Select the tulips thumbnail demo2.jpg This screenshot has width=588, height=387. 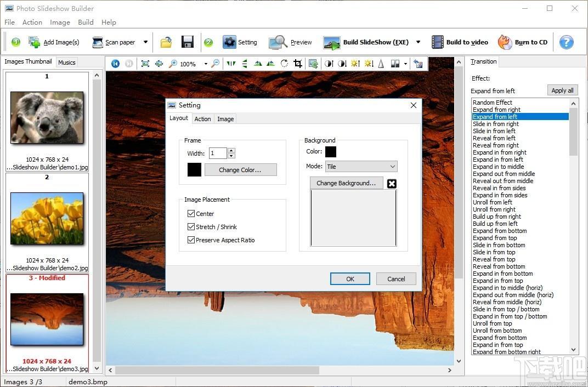pyautogui.click(x=47, y=218)
